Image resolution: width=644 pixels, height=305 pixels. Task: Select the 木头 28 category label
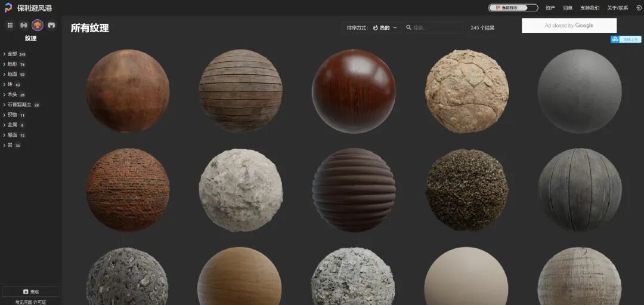[x=17, y=94]
